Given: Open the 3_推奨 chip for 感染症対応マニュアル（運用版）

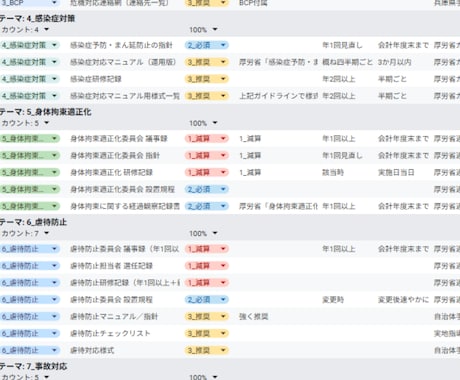Looking at the screenshot, I should (207, 62).
